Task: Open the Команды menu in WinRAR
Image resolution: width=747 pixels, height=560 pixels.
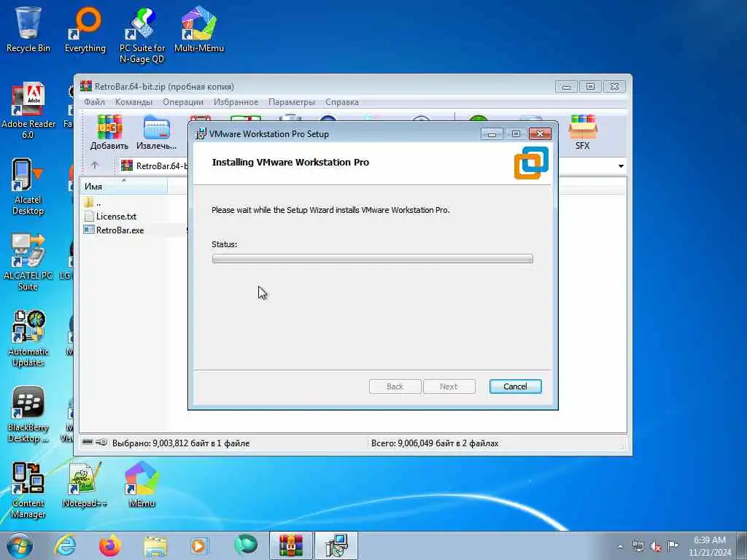Action: 133,102
